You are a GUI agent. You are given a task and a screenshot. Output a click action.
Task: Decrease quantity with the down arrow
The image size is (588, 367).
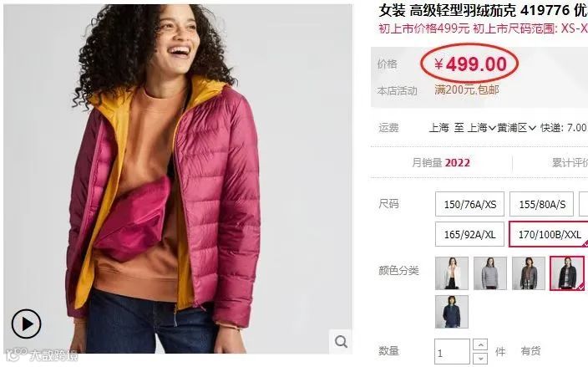click(480, 359)
